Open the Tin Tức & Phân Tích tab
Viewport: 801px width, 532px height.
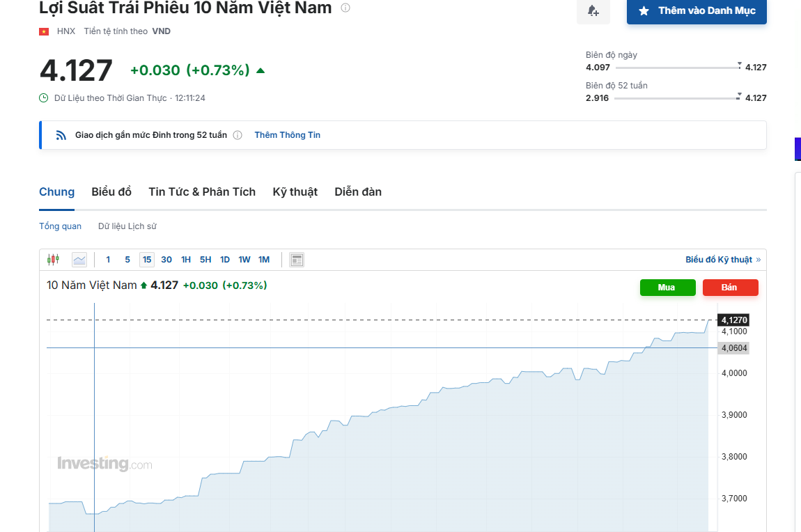(202, 191)
